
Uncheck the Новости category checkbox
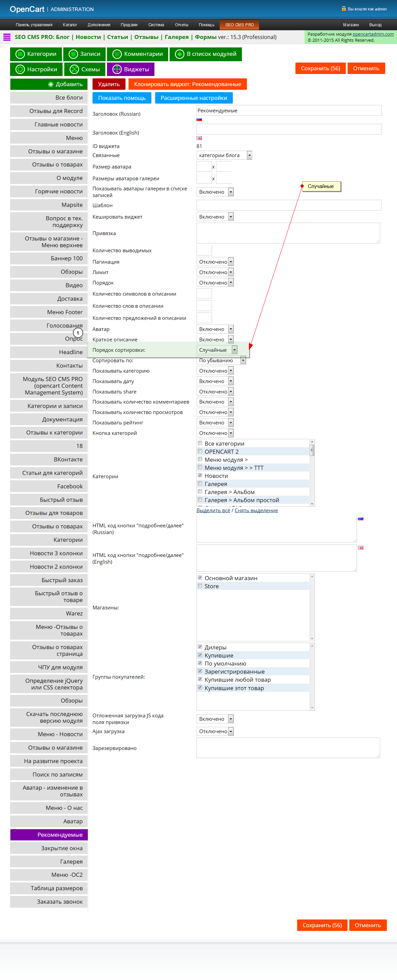click(200, 475)
